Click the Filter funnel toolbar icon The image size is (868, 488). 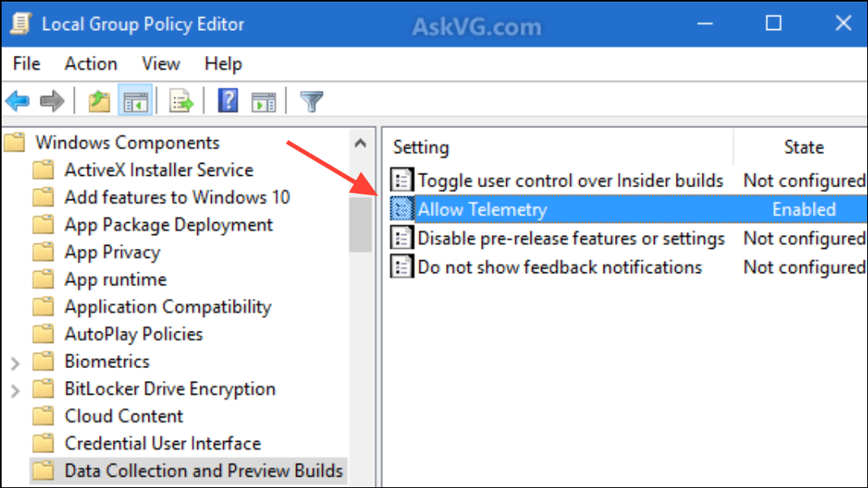click(312, 101)
